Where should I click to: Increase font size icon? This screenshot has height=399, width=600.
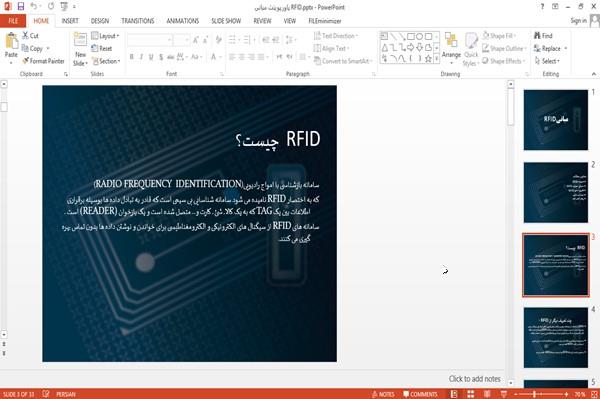[x=196, y=40]
